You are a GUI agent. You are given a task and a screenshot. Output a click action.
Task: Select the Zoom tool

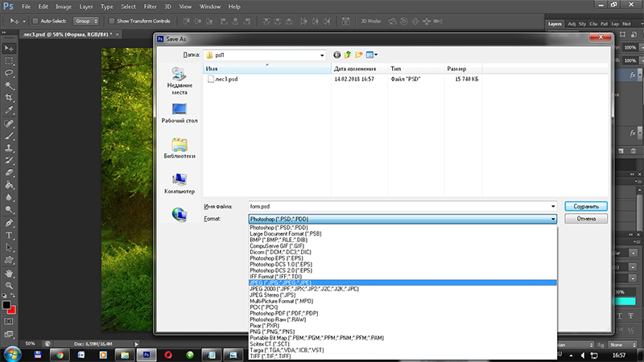click(x=9, y=286)
